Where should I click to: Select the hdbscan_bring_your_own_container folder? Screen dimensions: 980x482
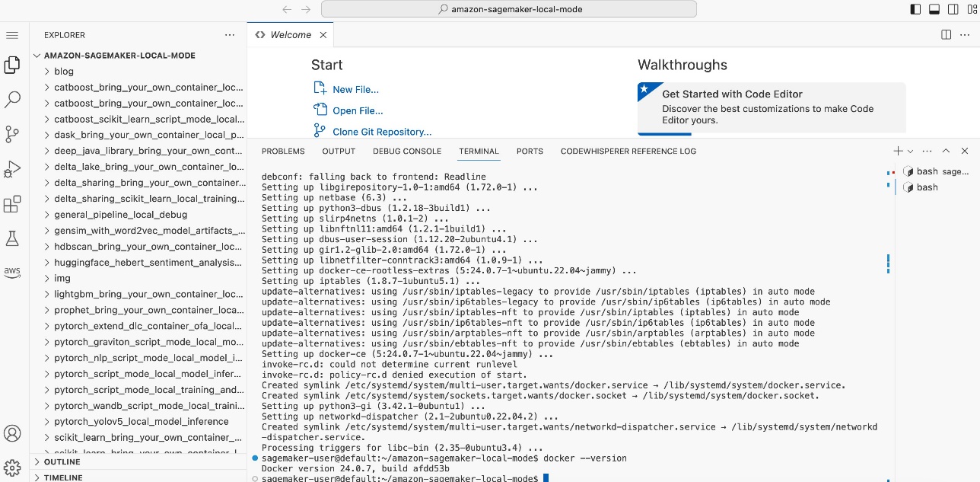point(138,247)
